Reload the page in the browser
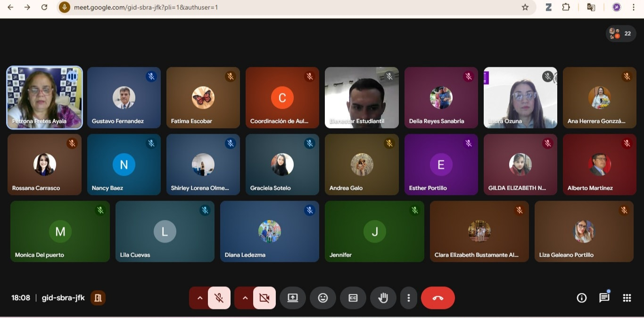The width and height of the screenshot is (644, 318). coord(44,7)
